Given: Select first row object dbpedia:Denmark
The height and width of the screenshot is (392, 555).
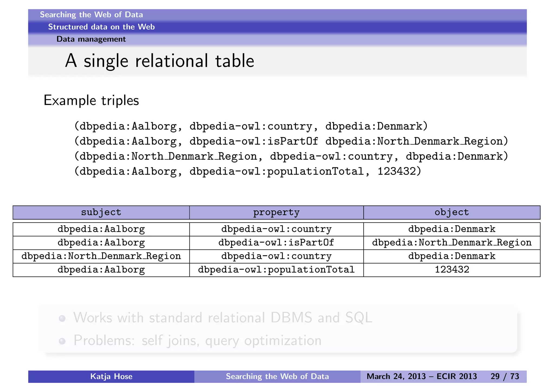Looking at the screenshot, I should (x=452, y=229).
